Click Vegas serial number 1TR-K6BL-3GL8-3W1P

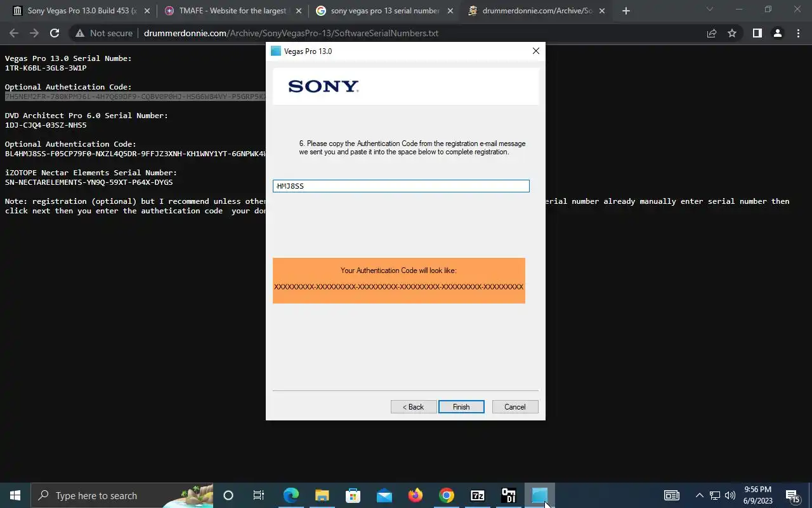[46, 68]
